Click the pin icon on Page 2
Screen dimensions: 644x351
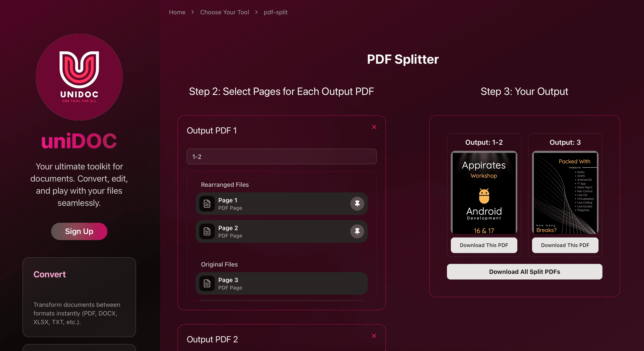pos(357,231)
